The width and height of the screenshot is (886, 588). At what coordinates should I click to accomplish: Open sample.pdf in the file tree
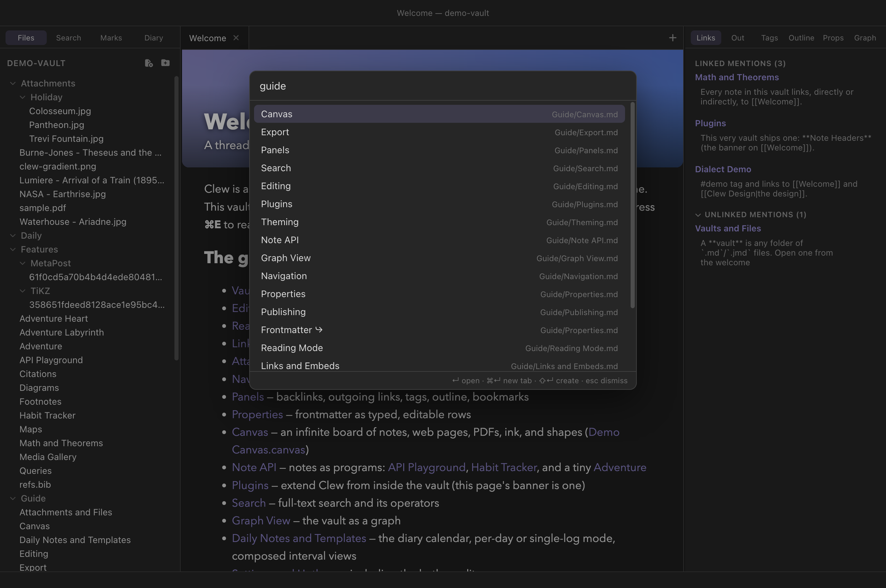(43, 208)
